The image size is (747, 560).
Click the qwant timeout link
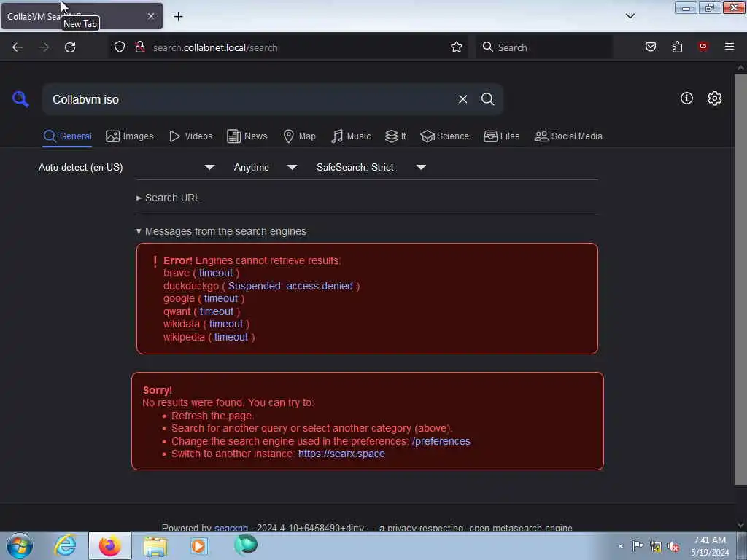point(216,311)
